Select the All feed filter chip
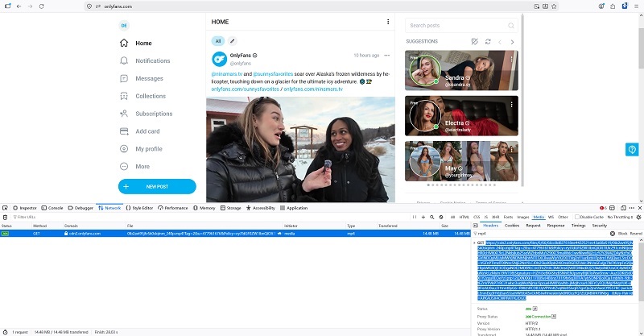This screenshot has height=336, width=644. [217, 41]
